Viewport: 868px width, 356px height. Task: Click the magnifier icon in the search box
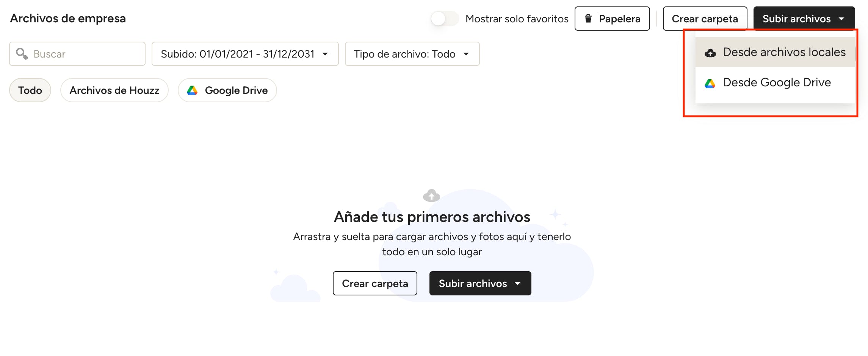(x=22, y=54)
